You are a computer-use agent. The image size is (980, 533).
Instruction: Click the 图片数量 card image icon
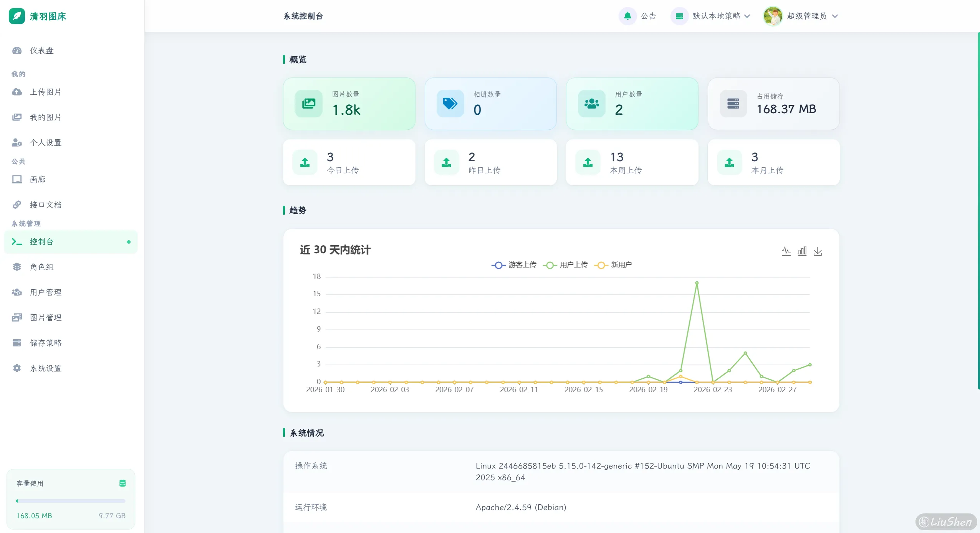tap(308, 104)
